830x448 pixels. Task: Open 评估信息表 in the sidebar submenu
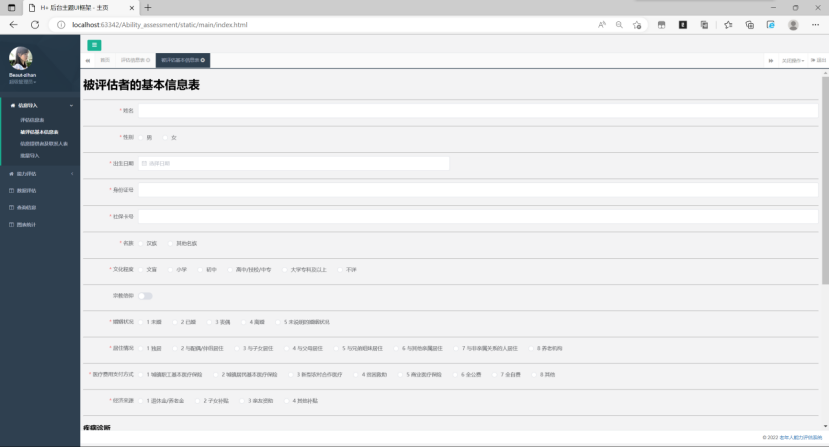[x=32, y=120]
